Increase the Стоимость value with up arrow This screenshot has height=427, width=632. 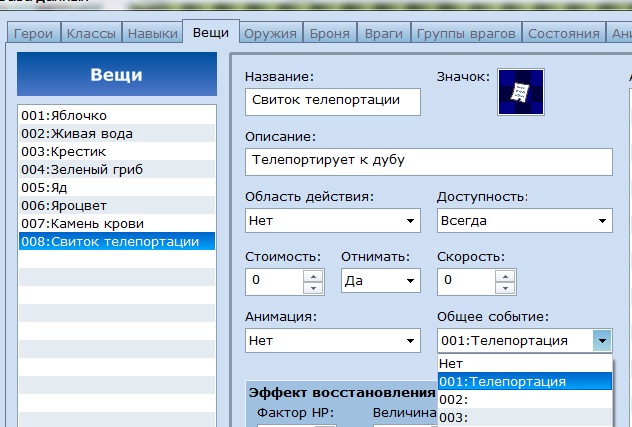pyautogui.click(x=314, y=275)
